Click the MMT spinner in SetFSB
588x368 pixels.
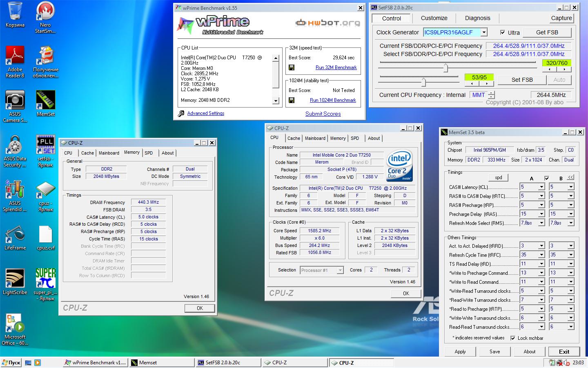(x=491, y=95)
